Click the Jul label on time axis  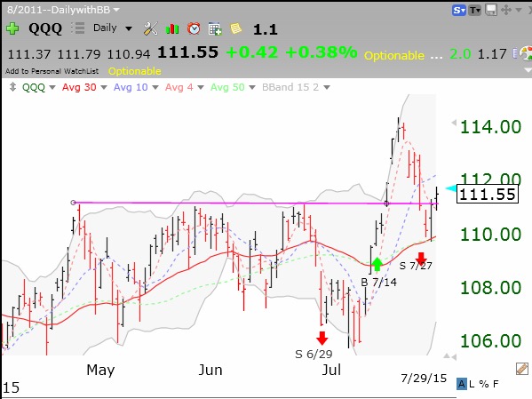(x=331, y=370)
